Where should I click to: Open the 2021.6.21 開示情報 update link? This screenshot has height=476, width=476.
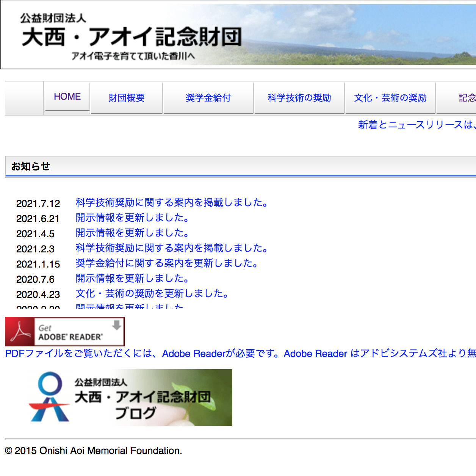click(x=132, y=218)
